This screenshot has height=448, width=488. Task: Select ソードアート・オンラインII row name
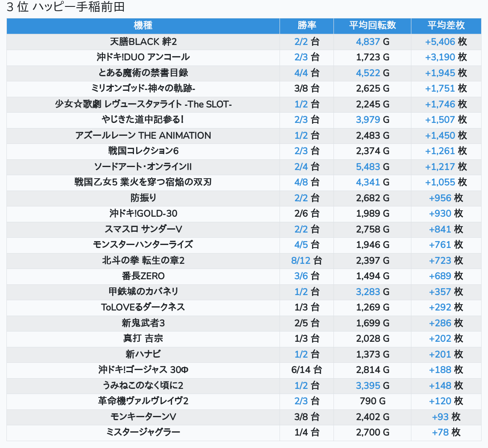pyautogui.click(x=143, y=167)
